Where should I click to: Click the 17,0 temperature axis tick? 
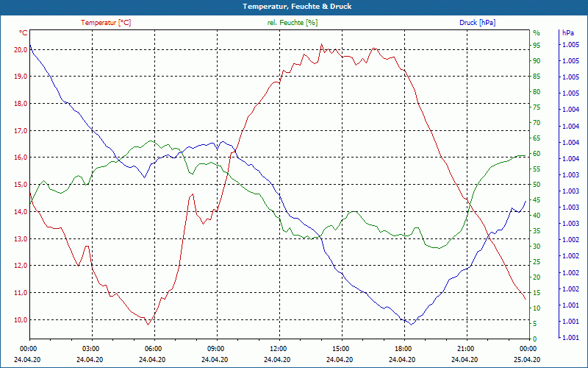22,131
